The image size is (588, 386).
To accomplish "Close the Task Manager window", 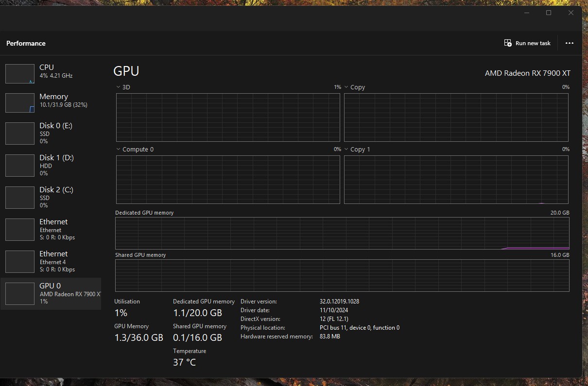I will pos(571,13).
